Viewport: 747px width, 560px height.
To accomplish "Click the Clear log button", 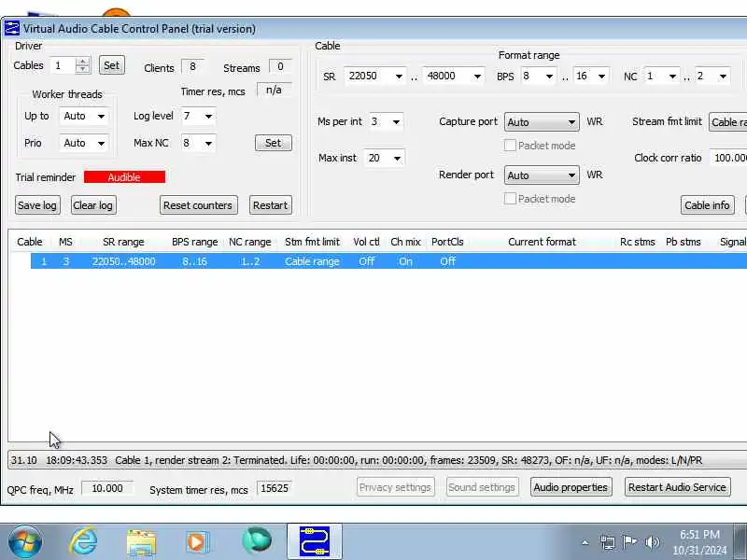I will tap(93, 205).
